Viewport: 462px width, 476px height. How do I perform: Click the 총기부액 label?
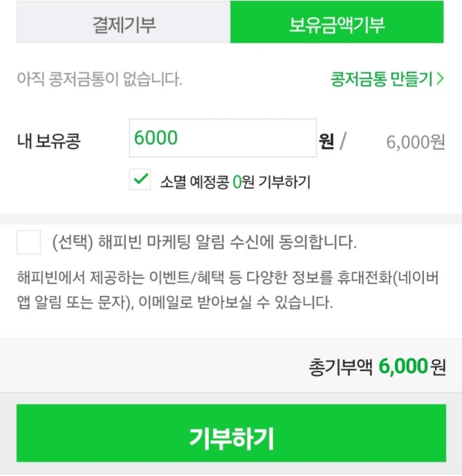click(340, 367)
